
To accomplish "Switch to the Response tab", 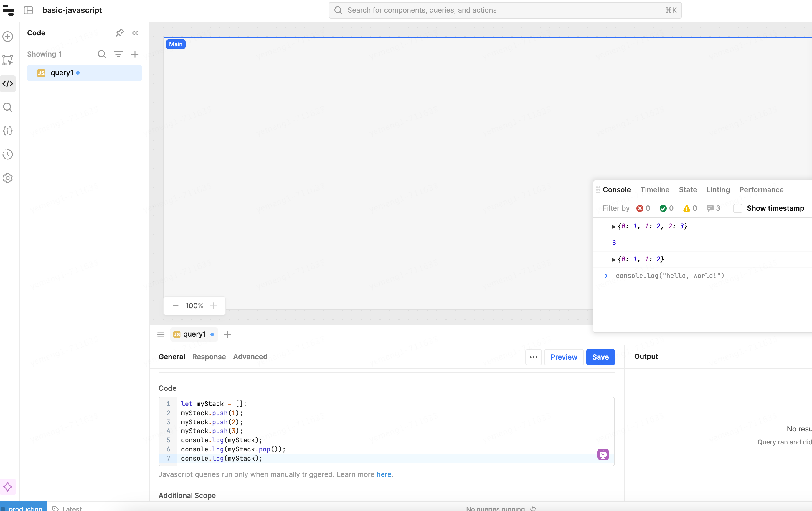I will [x=209, y=357].
